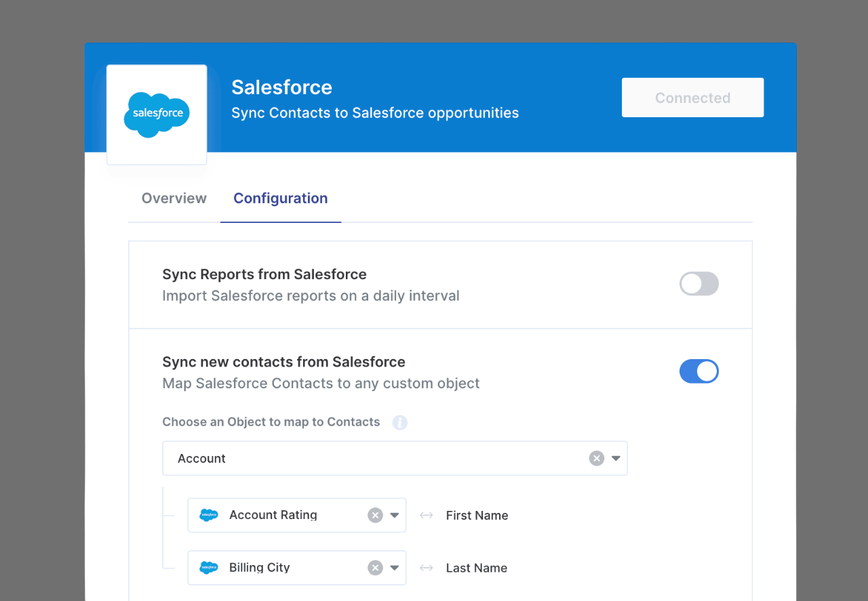Click the Billing City field text

[x=260, y=568]
